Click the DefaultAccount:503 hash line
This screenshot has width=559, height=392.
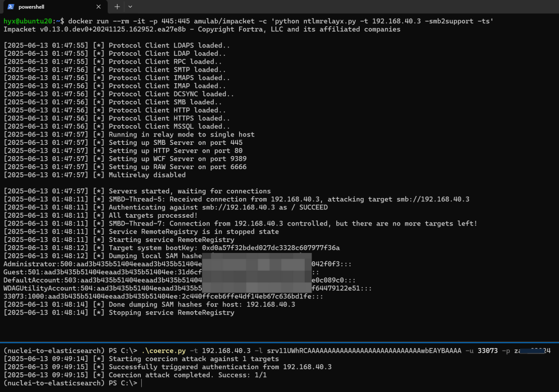(180, 280)
